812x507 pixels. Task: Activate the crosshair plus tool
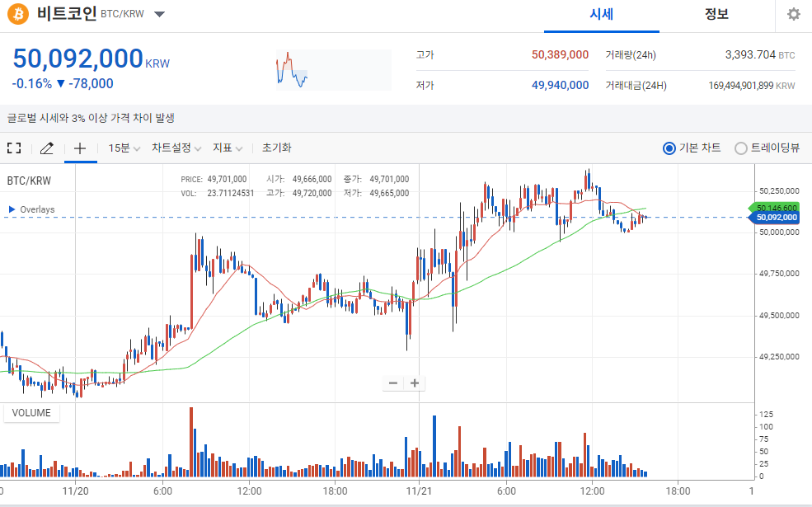[x=80, y=148]
